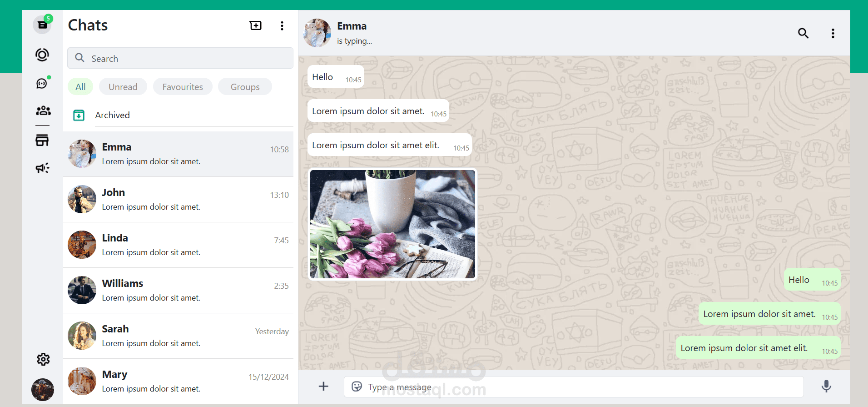
Task: Click the Yesterday timestamp on Sarah's chat
Action: [272, 332]
